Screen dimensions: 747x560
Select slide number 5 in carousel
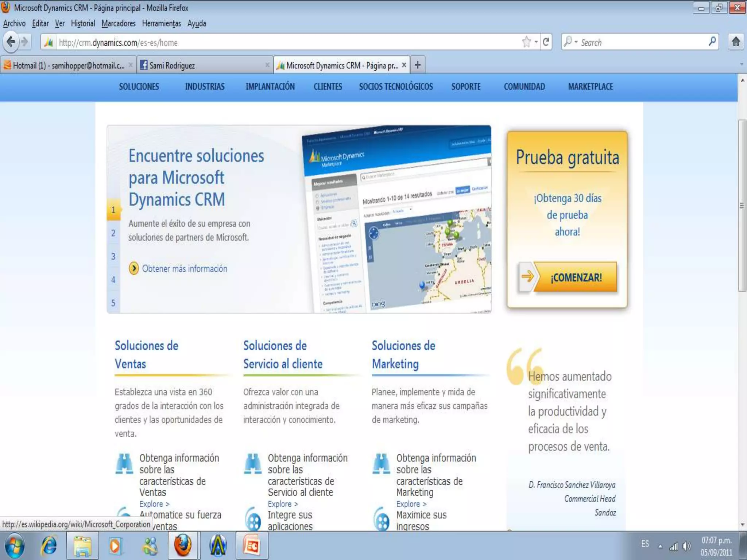coord(113,303)
